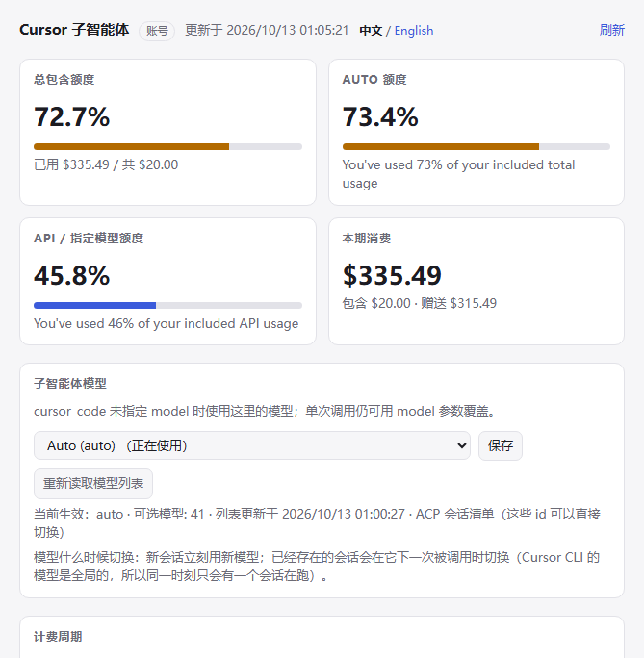Click the 73.4% value
The height and width of the screenshot is (658, 644).
click(380, 116)
